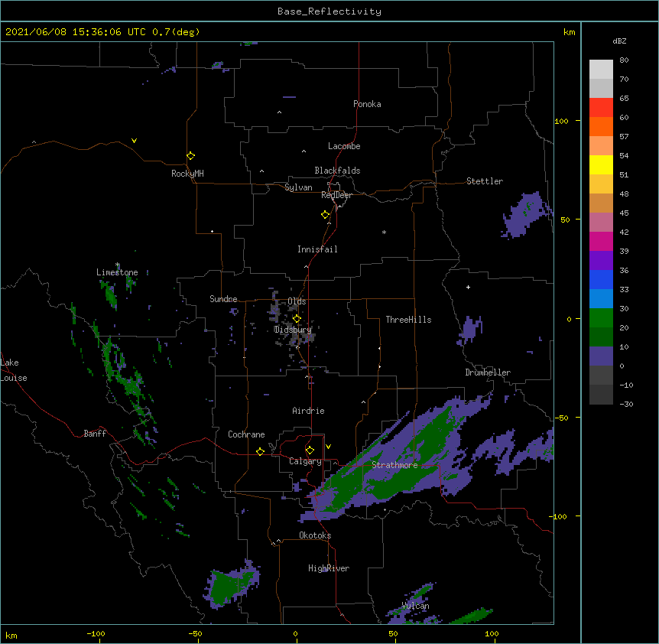659x644 pixels.
Task: Click the asterisk marker above Limestone label
Action: pos(118,265)
